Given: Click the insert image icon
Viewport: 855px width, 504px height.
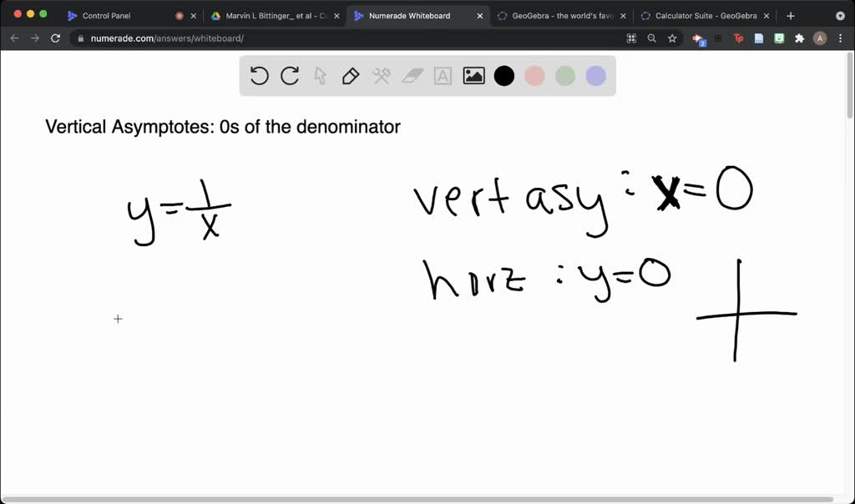Looking at the screenshot, I should [473, 76].
